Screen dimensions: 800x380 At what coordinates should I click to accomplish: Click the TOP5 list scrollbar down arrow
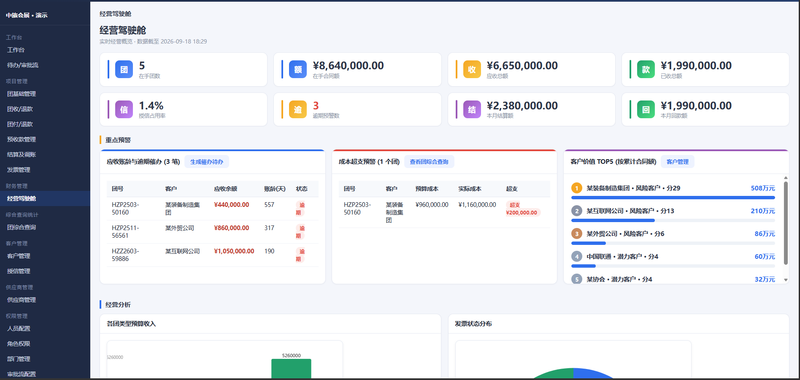point(786,280)
